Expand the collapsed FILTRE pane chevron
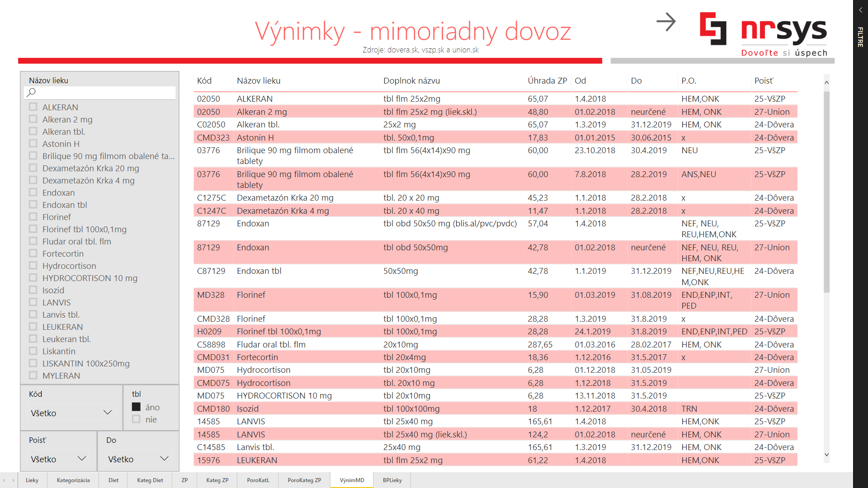Image resolution: width=868 pixels, height=488 pixels. (x=860, y=9)
